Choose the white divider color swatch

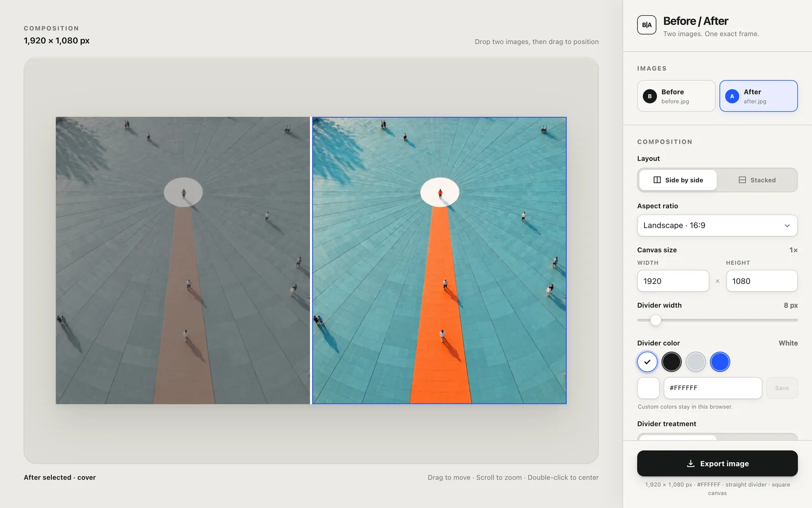click(x=647, y=362)
